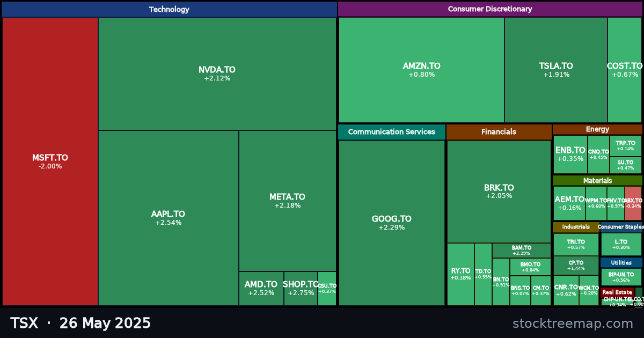Click the RY.TO +0.18% tile
The width and height of the screenshot is (644, 338).
point(460,274)
